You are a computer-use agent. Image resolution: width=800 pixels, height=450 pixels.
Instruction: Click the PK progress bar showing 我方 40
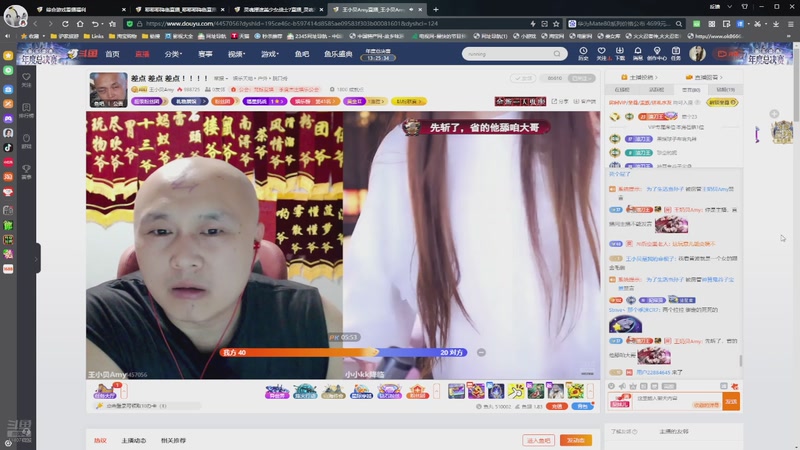click(x=344, y=353)
